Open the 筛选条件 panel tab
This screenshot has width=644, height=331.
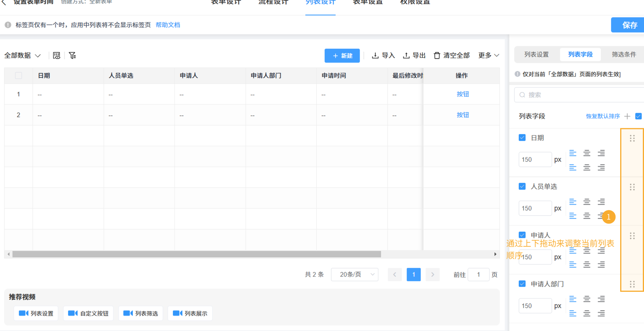click(x=624, y=55)
